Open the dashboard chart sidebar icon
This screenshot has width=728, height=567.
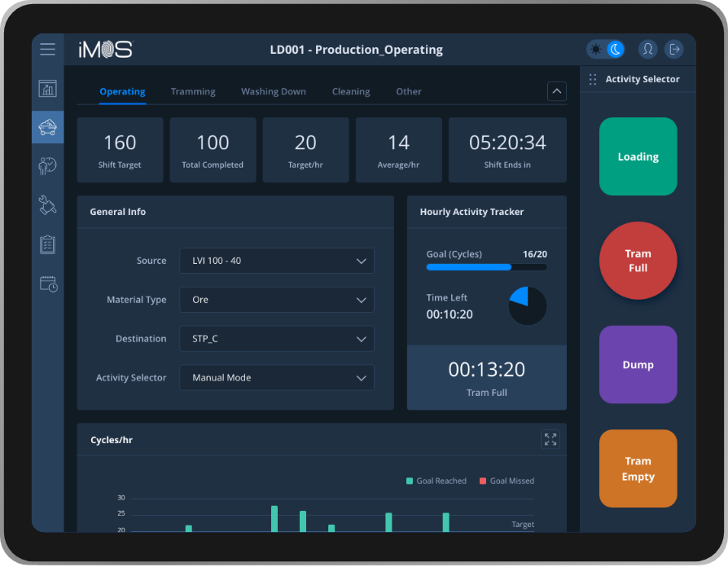(48, 89)
